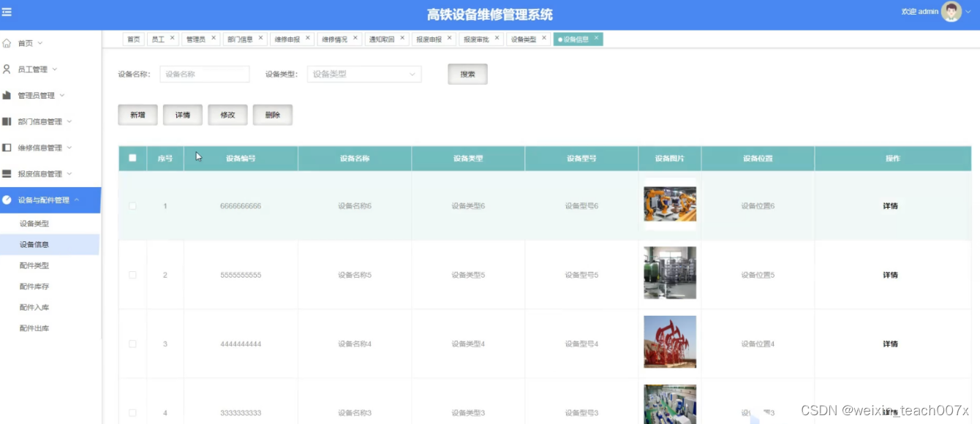Image resolution: width=980 pixels, height=424 pixels.
Task: Open the 设备类型 dropdown filter
Action: pos(364,74)
